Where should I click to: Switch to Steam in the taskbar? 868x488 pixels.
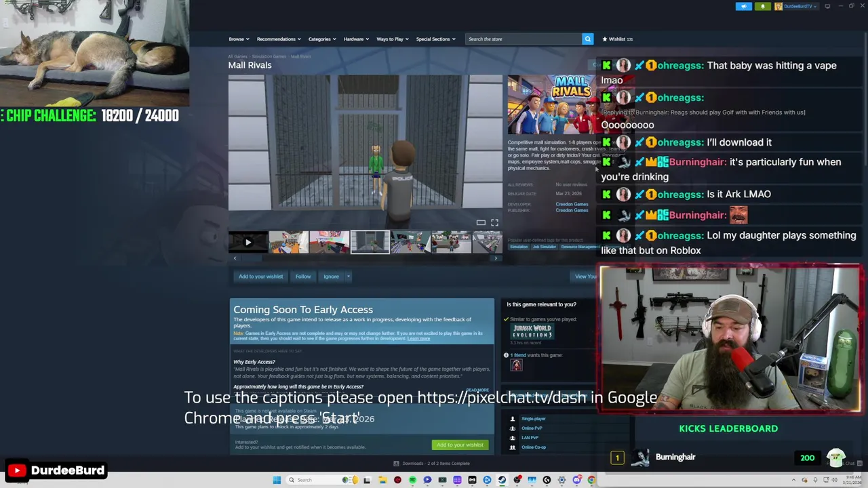pos(502,480)
